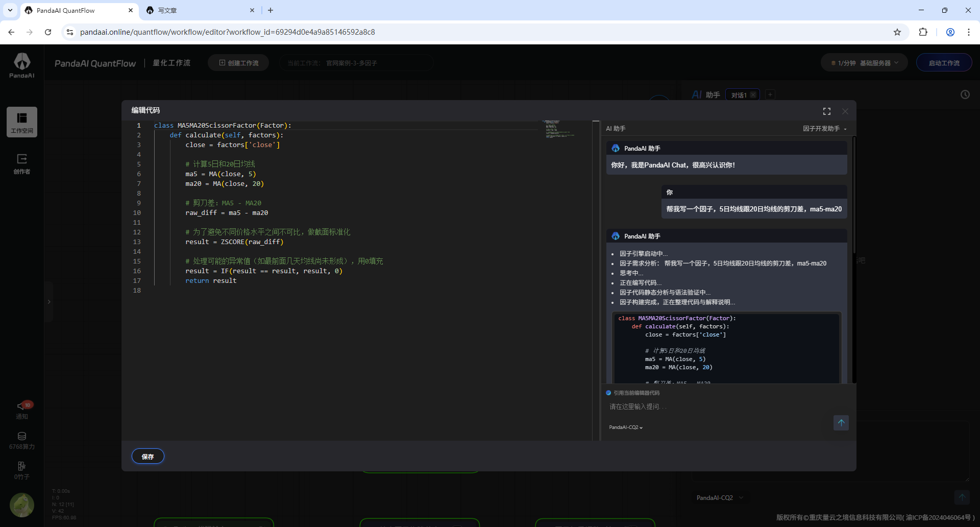Open the 工作空间 workspace sidebar item
This screenshot has height=527, width=980.
click(x=22, y=122)
